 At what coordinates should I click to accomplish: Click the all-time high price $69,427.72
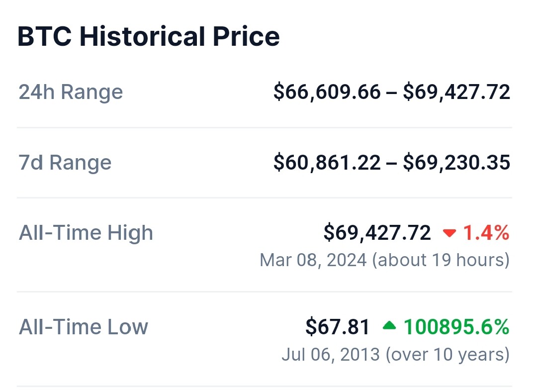click(x=377, y=233)
